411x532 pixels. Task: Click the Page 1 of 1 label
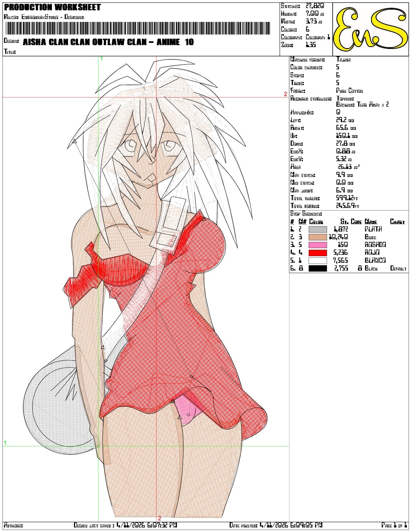tap(394, 525)
